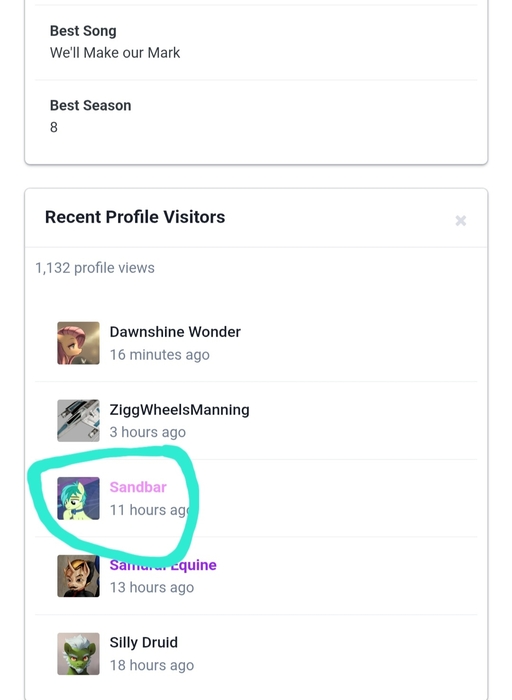Screen dimensions: 512x700
Task: Open Sandbar's pony avatar image
Action: [x=78, y=498]
